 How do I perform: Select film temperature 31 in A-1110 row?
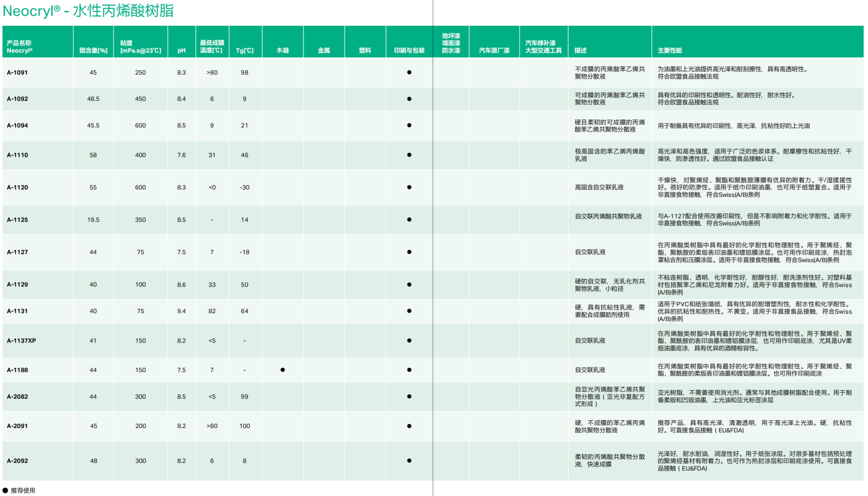(x=212, y=155)
